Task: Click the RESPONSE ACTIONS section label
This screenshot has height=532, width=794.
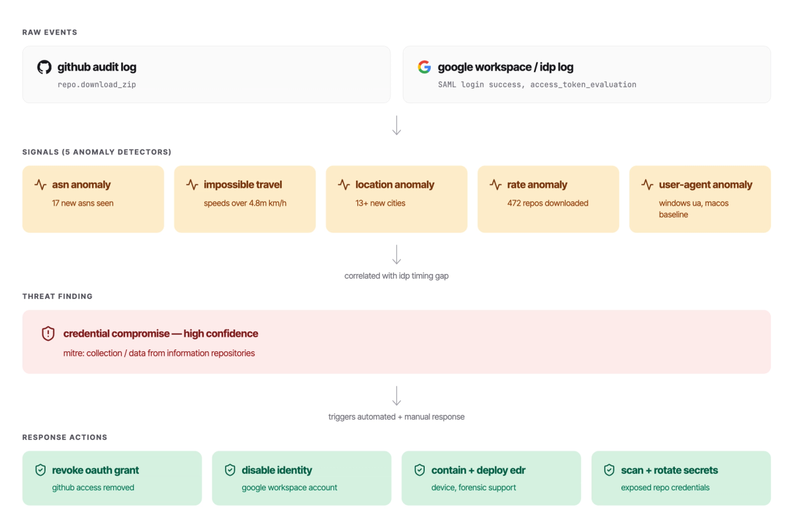Action: 65,437
